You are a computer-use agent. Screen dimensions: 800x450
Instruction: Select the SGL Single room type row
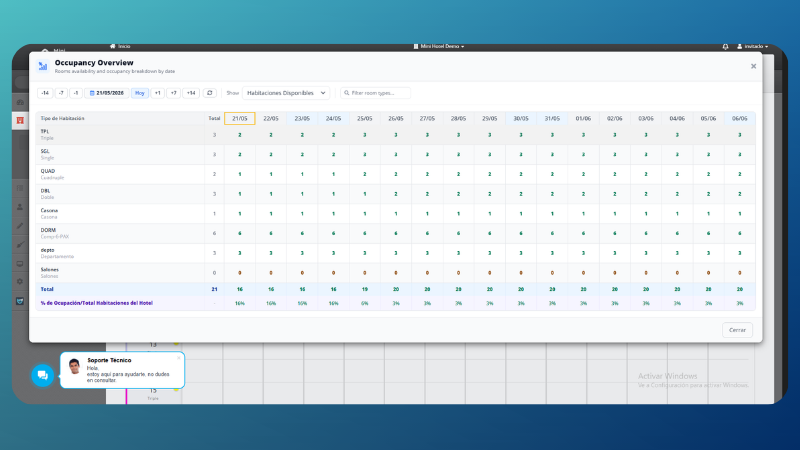pyautogui.click(x=395, y=155)
